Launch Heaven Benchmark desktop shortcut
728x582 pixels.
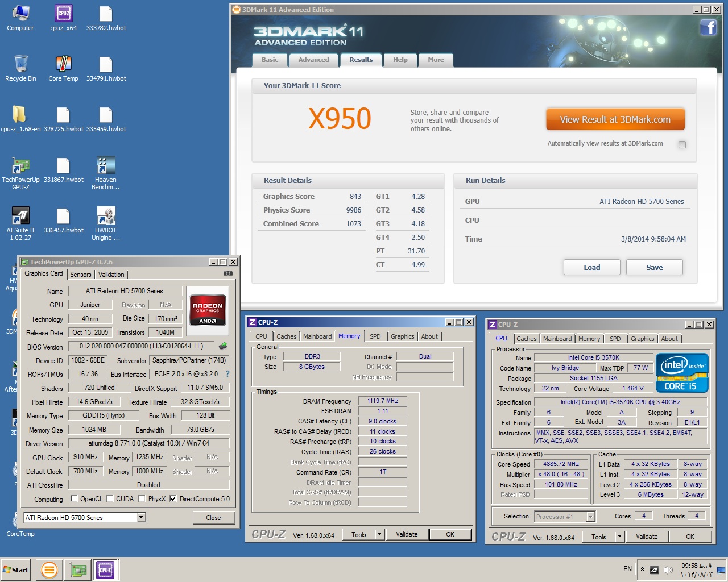106,173
